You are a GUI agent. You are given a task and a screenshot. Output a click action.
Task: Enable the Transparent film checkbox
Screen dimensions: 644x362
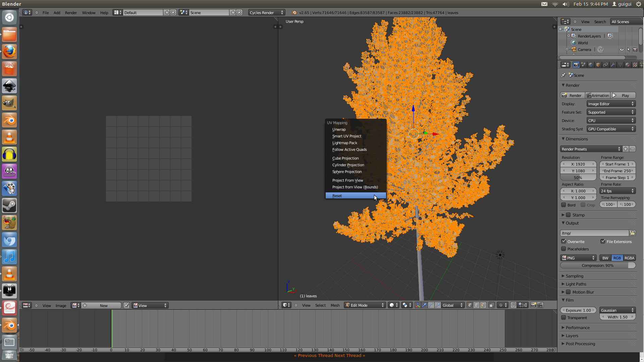click(563, 317)
